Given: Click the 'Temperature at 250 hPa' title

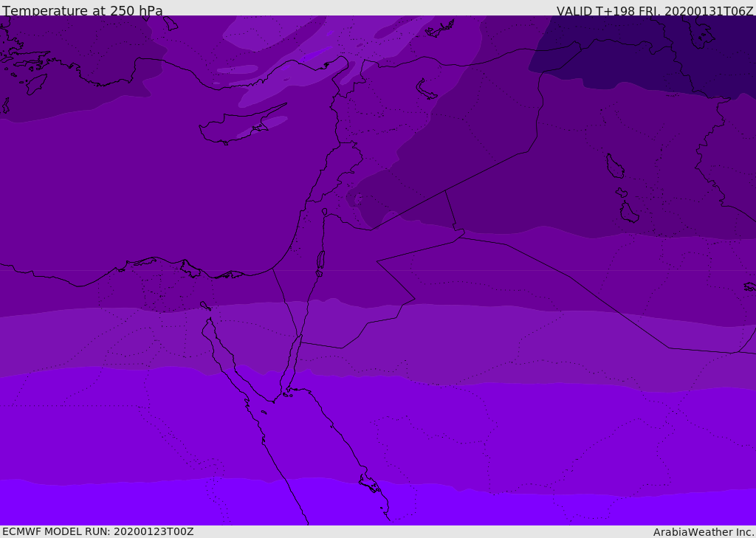Looking at the screenshot, I should [x=83, y=10].
